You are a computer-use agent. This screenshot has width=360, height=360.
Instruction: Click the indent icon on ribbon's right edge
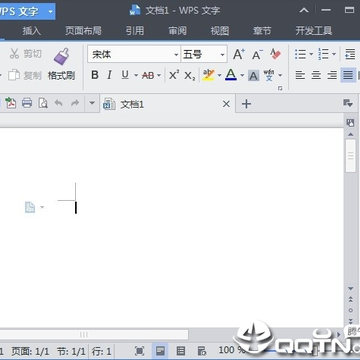pyautogui.click(x=350, y=54)
